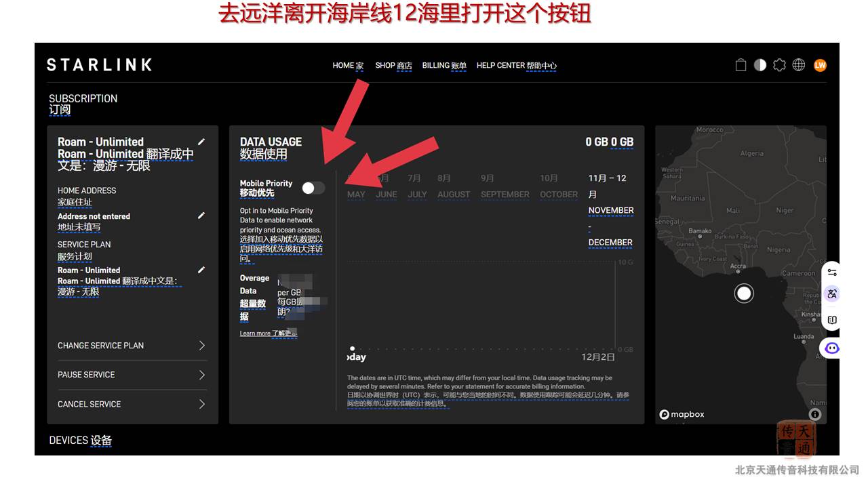This screenshot has height=488, width=868.
Task: Enable the Mobile Priority toggle
Action: 313,188
